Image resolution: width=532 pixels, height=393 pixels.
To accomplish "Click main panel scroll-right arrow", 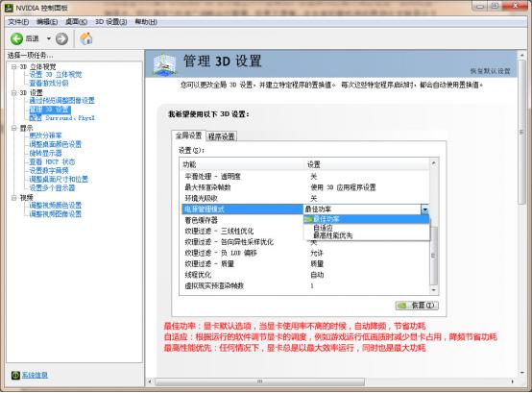I will click(513, 381).
